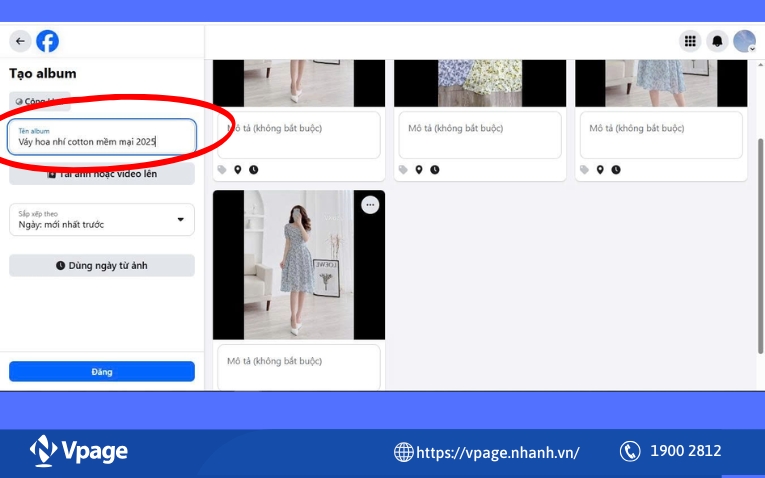Open the Công khai privacy selector
The width and height of the screenshot is (765, 478).
tap(40, 101)
